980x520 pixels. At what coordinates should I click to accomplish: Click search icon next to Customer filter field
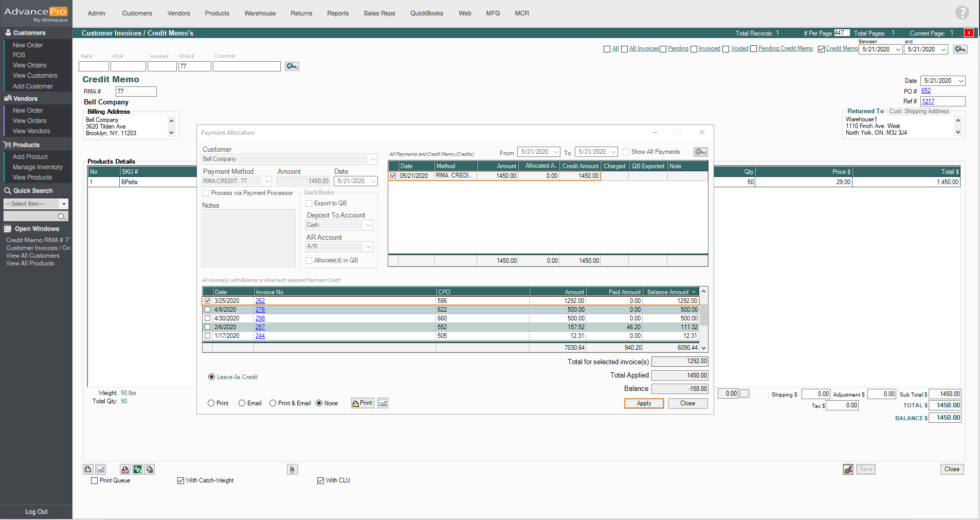(292, 66)
